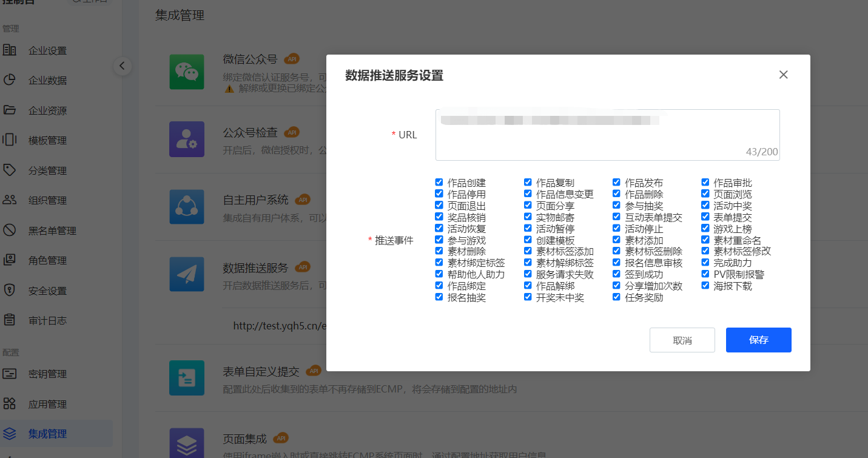
Task: Select 审计日志 from the sidebar menu
Action: pos(47,321)
